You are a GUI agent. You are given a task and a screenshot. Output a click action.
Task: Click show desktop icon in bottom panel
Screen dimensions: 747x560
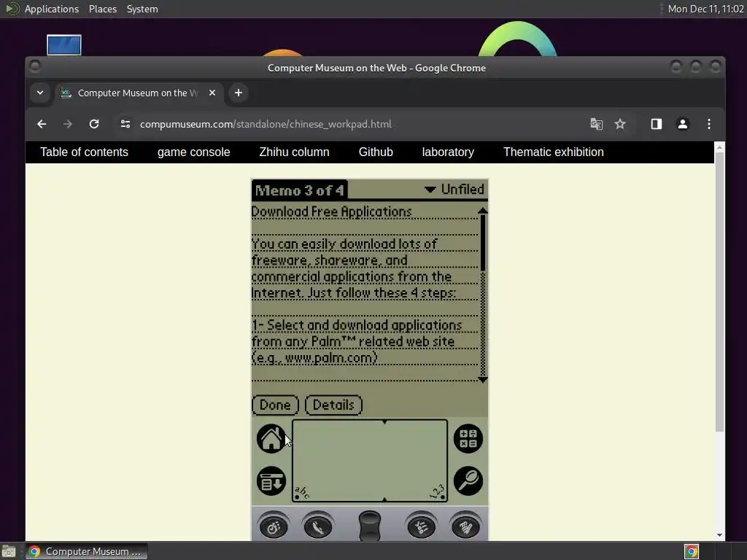9,551
